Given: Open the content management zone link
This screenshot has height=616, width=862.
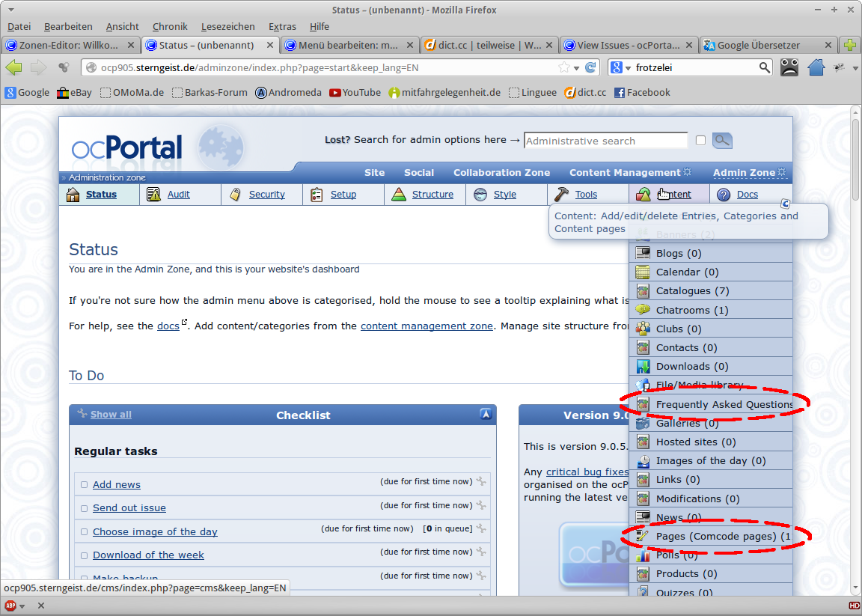Looking at the screenshot, I should (427, 326).
